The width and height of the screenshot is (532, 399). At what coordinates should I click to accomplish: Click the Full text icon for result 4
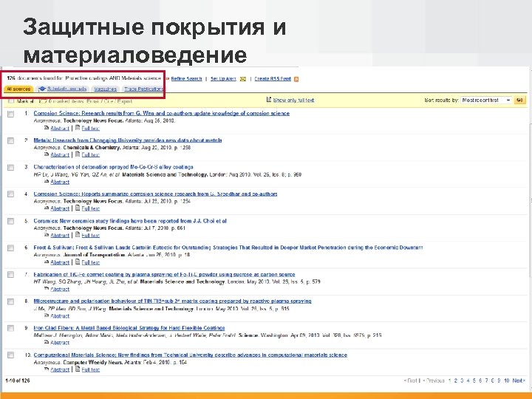pos(78,208)
